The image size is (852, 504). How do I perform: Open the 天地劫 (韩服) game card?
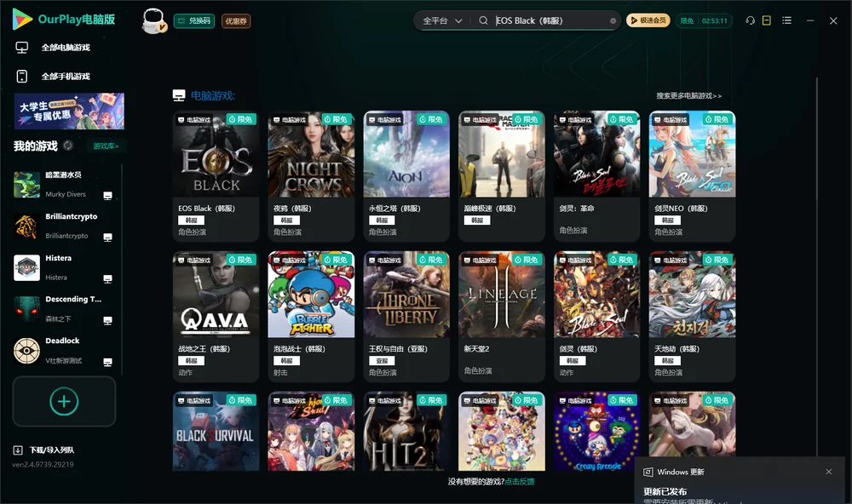692,317
